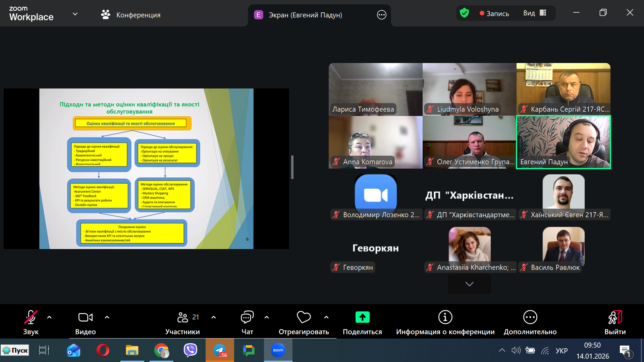The height and width of the screenshot is (362, 644).
Task: Click the green Share screen icon
Action: coord(362,317)
